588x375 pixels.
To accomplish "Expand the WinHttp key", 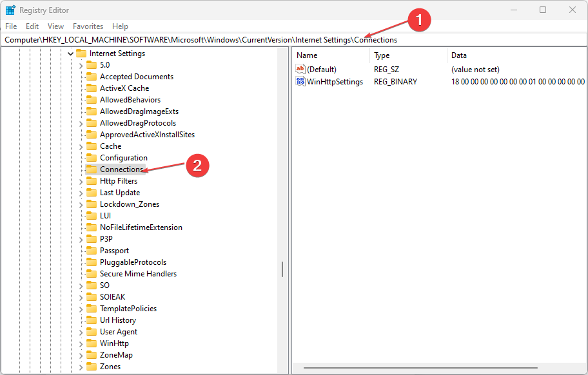I will point(81,344).
